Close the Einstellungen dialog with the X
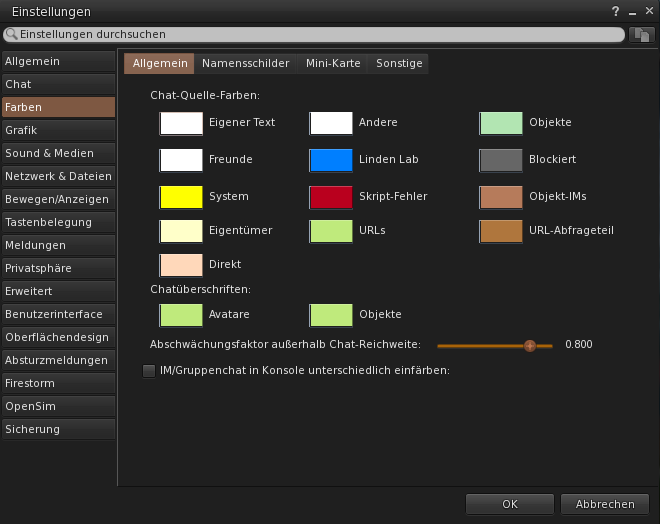The width and height of the screenshot is (660, 524). point(648,11)
